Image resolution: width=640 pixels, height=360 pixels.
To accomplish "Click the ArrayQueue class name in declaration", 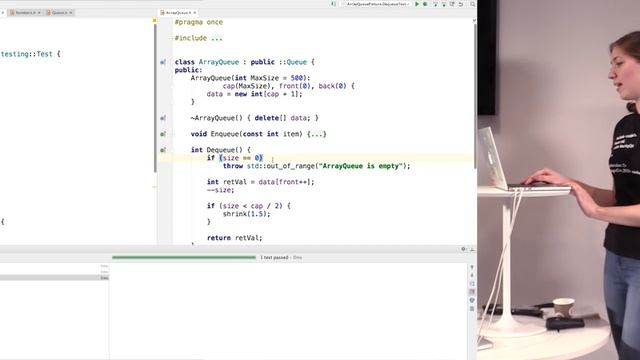I will pos(219,62).
